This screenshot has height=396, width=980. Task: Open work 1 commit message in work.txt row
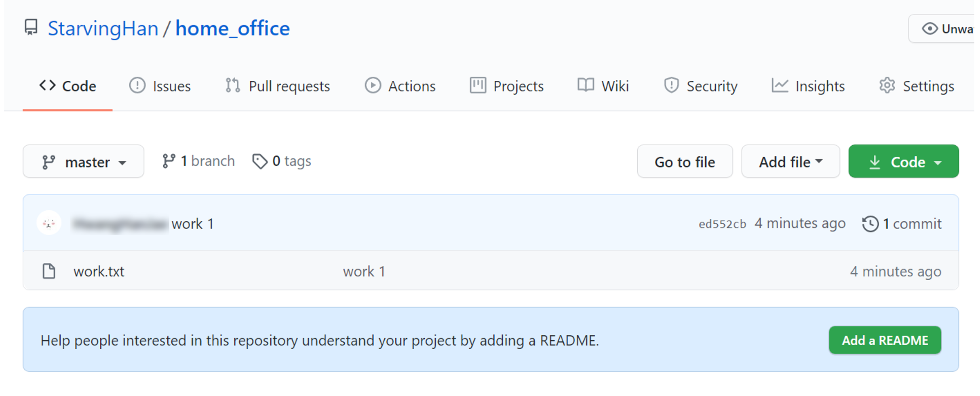click(x=364, y=271)
